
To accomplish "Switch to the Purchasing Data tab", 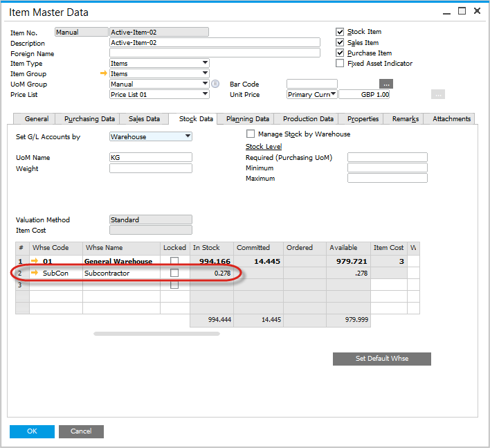I will tap(88, 119).
